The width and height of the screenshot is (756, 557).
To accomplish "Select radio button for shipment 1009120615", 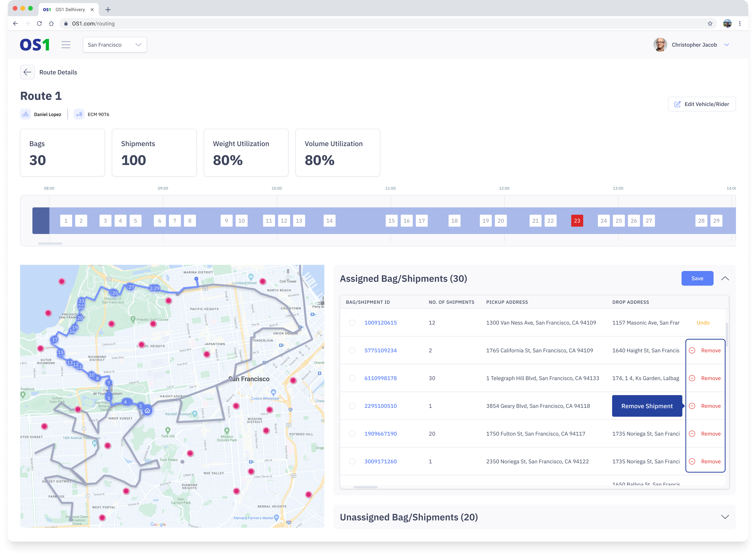I will (352, 323).
